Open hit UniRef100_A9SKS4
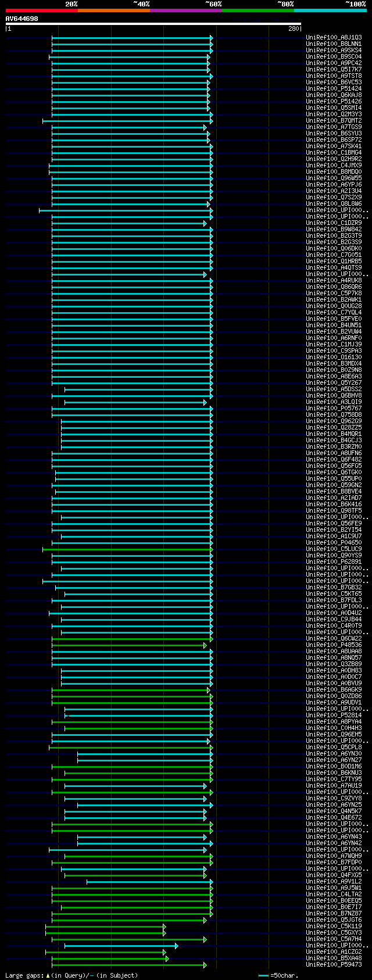Screen dimensions: 372x980 tap(334, 51)
